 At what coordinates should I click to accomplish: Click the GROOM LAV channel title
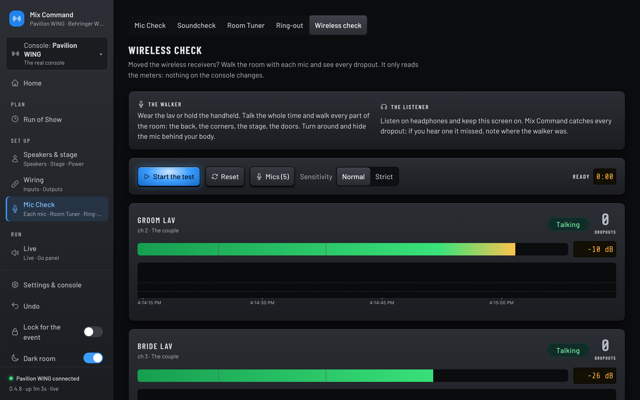156,220
